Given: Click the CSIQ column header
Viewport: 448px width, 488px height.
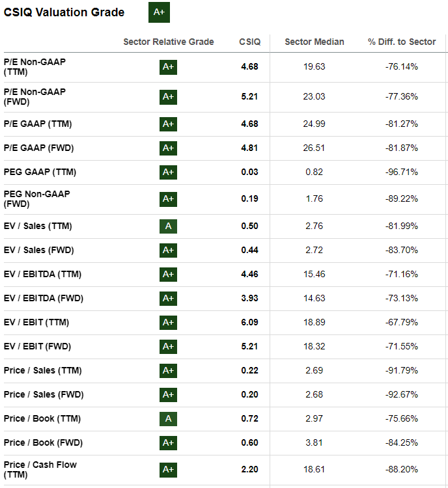Looking at the screenshot, I should [249, 42].
